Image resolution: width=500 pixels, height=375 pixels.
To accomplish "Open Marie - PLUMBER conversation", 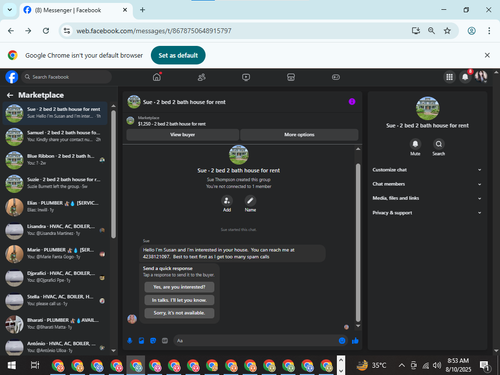I will pos(55,254).
